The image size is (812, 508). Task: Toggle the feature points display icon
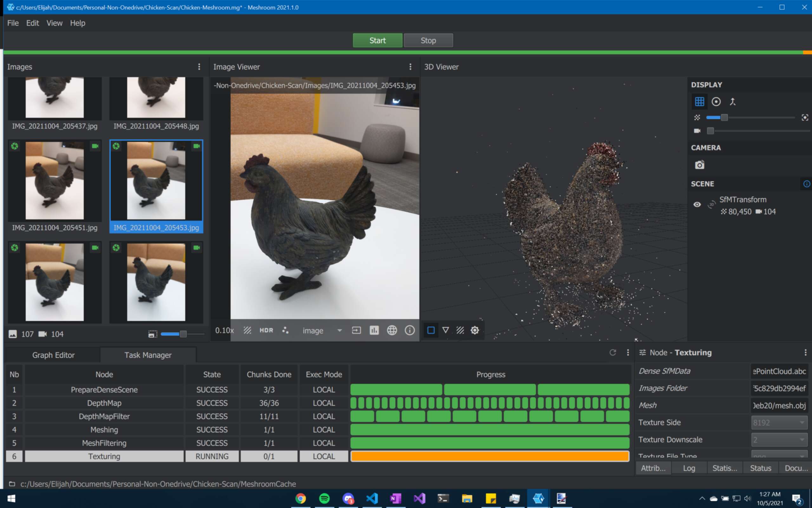(x=285, y=330)
